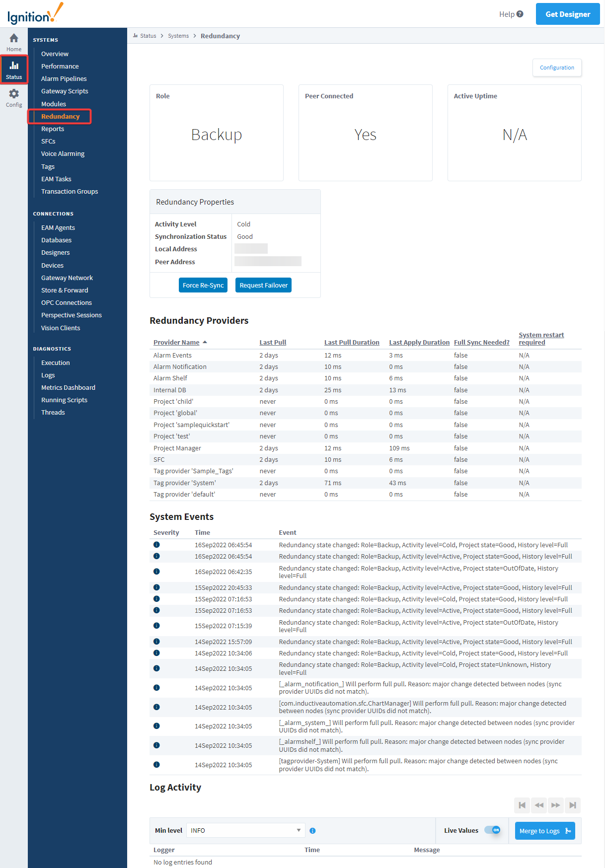The width and height of the screenshot is (605, 868).
Task: Jump to last log page
Action: coord(573,805)
